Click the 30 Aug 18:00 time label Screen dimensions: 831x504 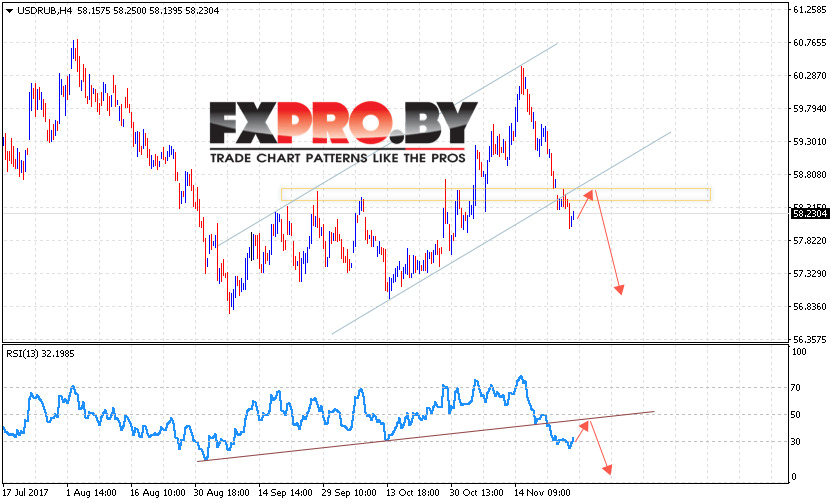tap(222, 492)
